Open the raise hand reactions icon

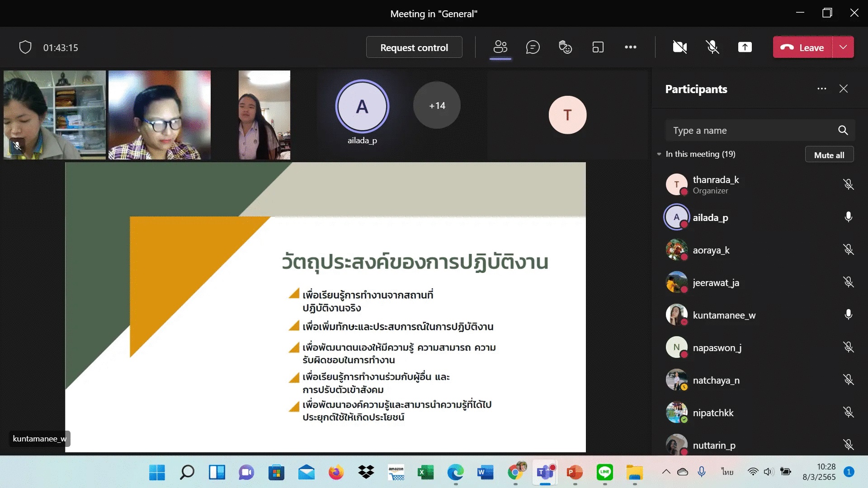point(565,47)
